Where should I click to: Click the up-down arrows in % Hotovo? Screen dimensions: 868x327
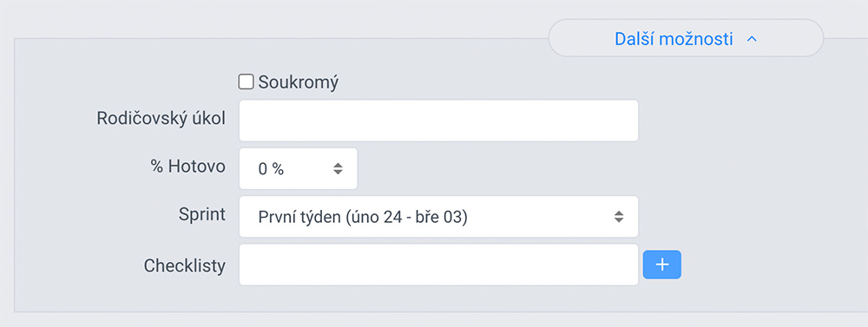click(338, 169)
